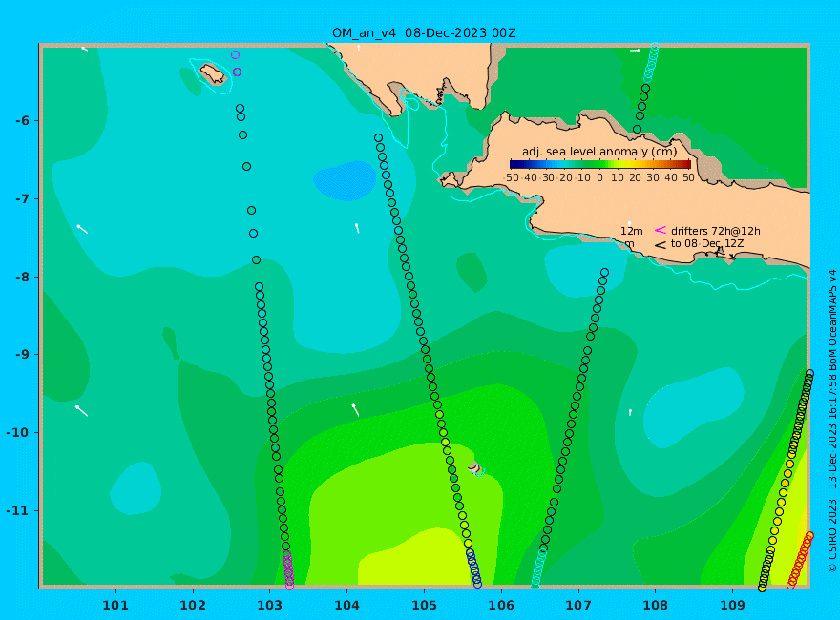The height and width of the screenshot is (620, 840).
Task: Click the latitude axis label -8
Action: (x=22, y=277)
